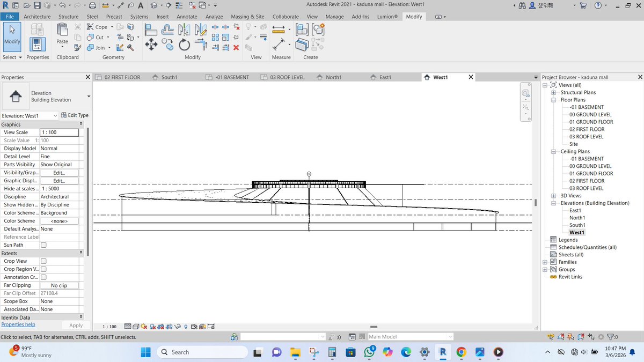Open the Properties help link
This screenshot has width=644, height=362.
pyautogui.click(x=18, y=324)
